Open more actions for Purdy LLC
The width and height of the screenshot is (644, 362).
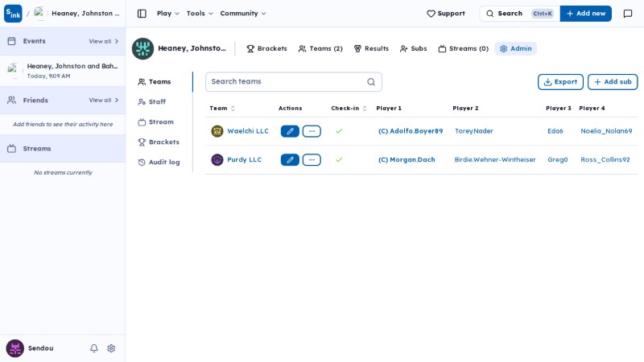coord(312,159)
